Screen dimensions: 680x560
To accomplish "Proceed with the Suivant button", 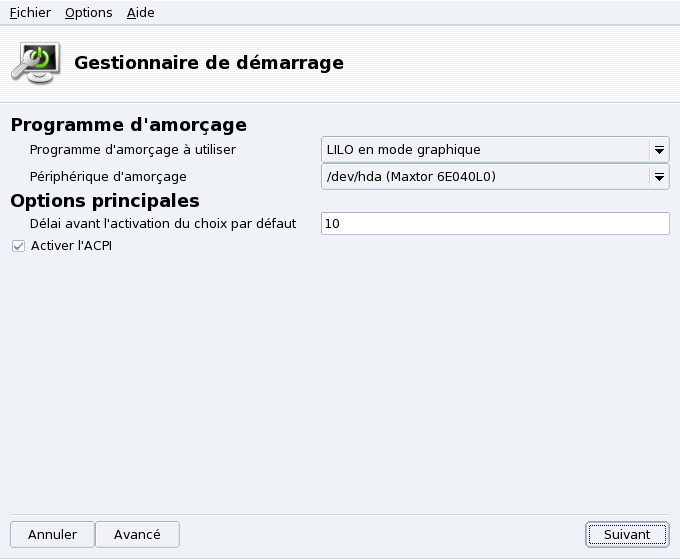I will tap(627, 535).
